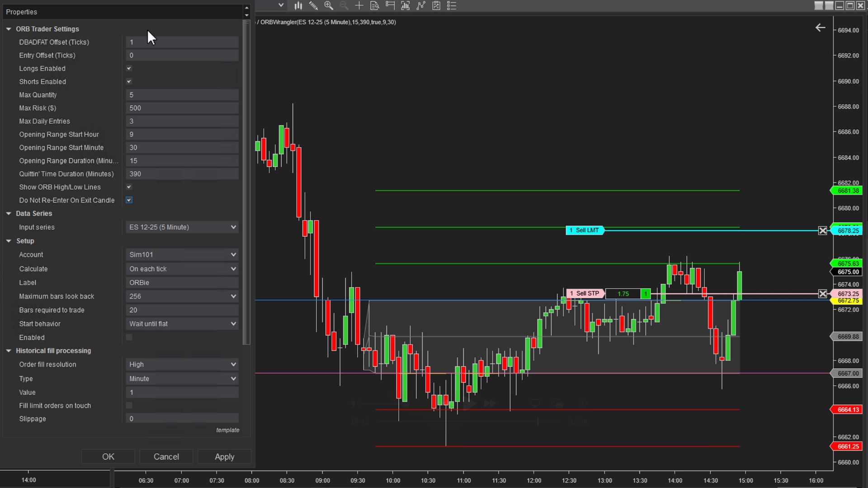Select the crosshair cursor icon

tap(359, 5)
